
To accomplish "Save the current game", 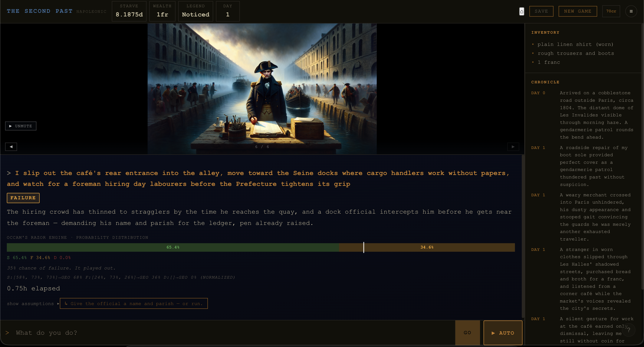I will click(541, 11).
